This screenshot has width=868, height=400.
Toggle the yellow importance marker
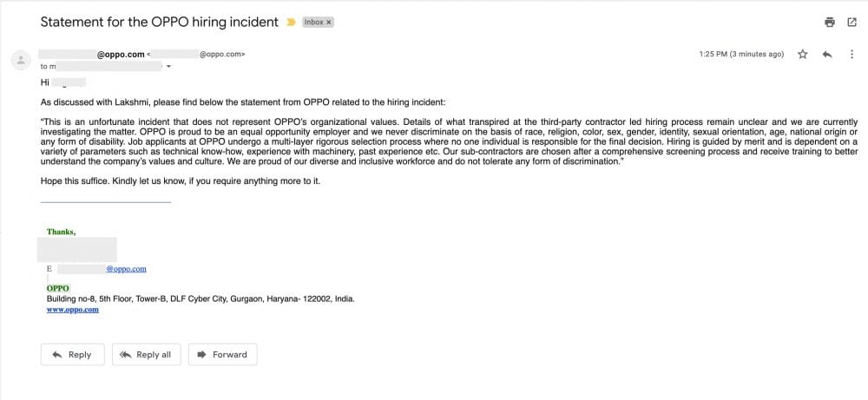pos(292,22)
